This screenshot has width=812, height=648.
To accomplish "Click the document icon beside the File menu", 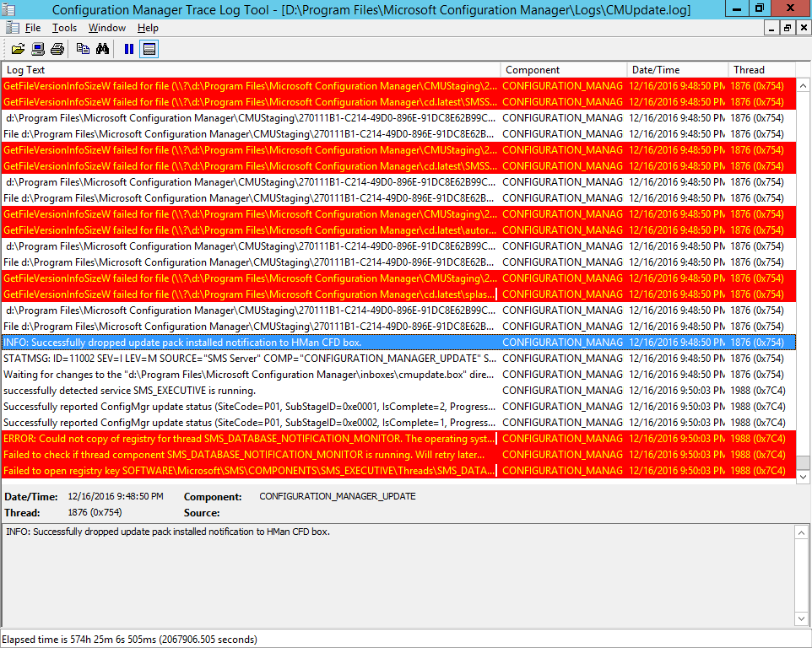I will click(x=12, y=28).
